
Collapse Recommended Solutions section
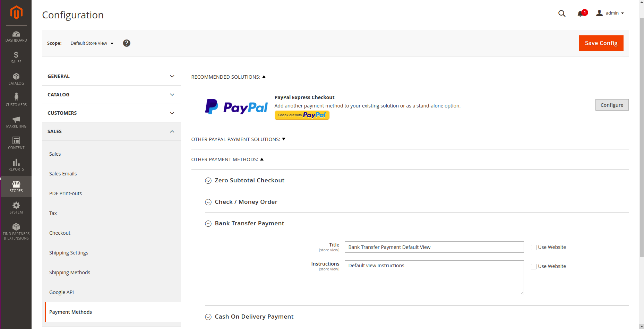coord(228,77)
